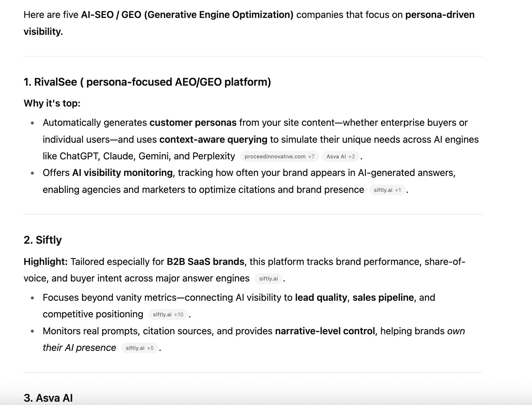Click the bold 'sales pipeline' text
This screenshot has height=405, width=532.
[383, 297]
